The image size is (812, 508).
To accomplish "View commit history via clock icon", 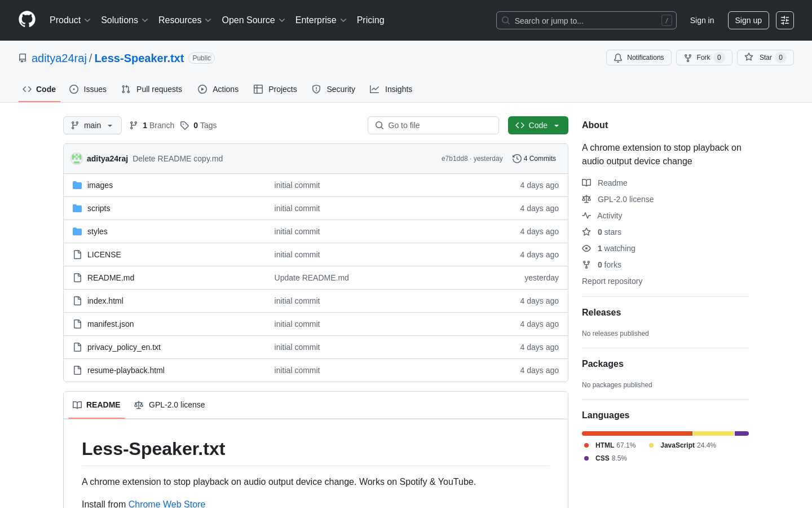I will 517,159.
